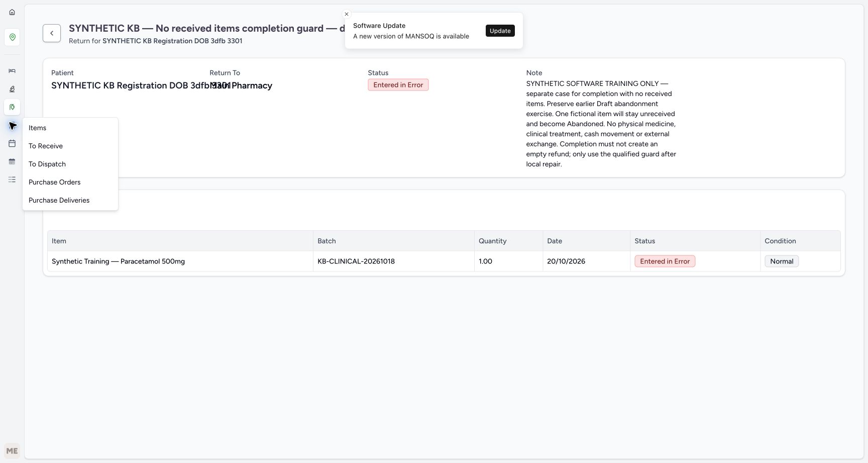Click the Normal condition badge
This screenshot has width=868, height=463.
(782, 261)
